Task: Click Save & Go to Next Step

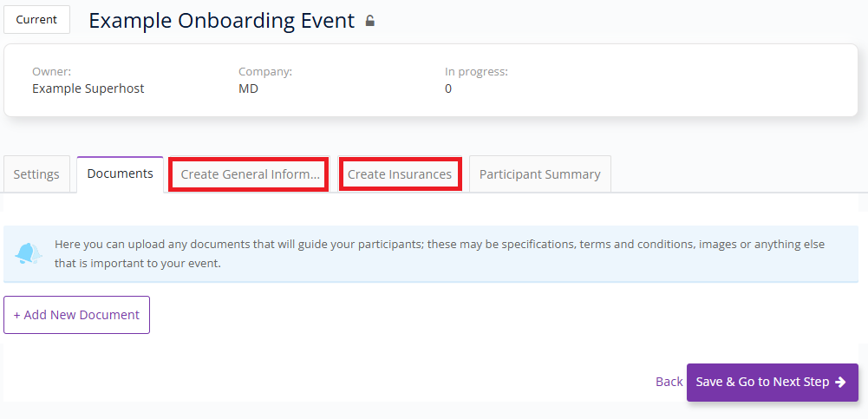Action: [x=773, y=382]
